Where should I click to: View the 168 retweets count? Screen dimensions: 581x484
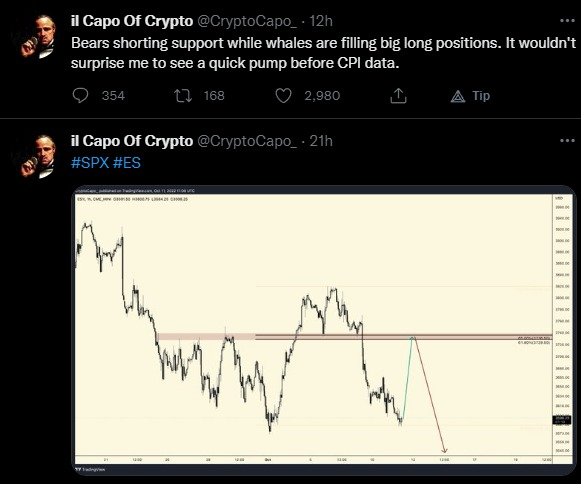214,96
